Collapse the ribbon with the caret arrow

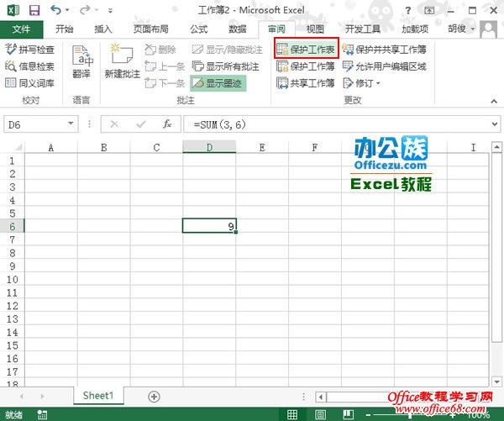[x=494, y=102]
